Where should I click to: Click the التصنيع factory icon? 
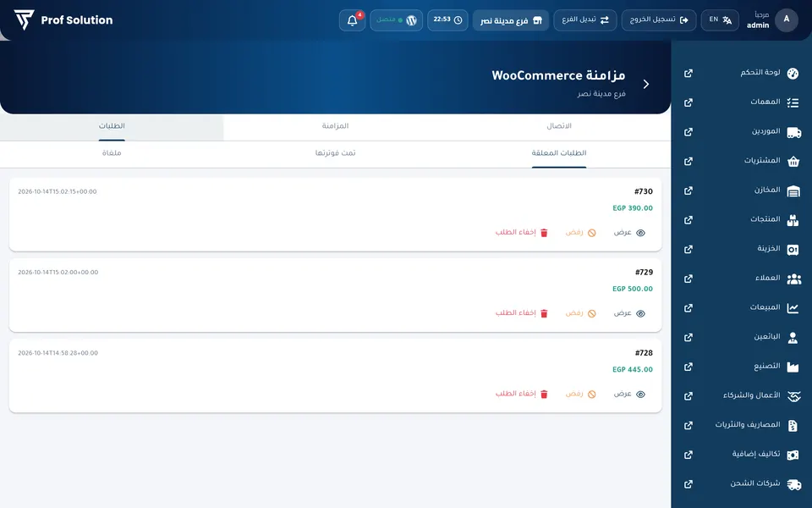[793, 367]
